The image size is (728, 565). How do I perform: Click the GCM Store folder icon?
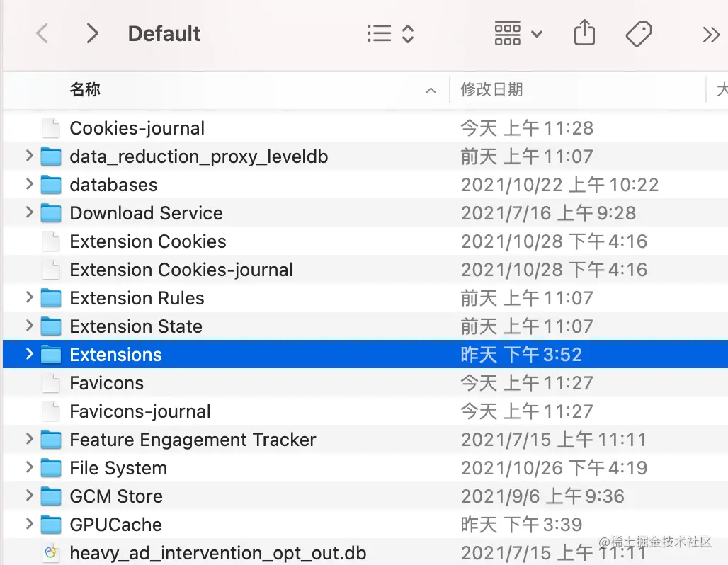(51, 496)
